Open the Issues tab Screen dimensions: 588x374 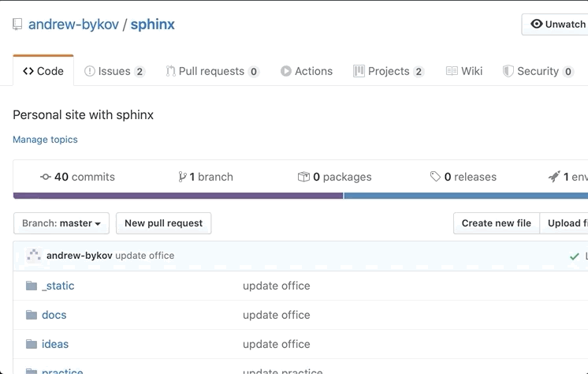point(114,71)
